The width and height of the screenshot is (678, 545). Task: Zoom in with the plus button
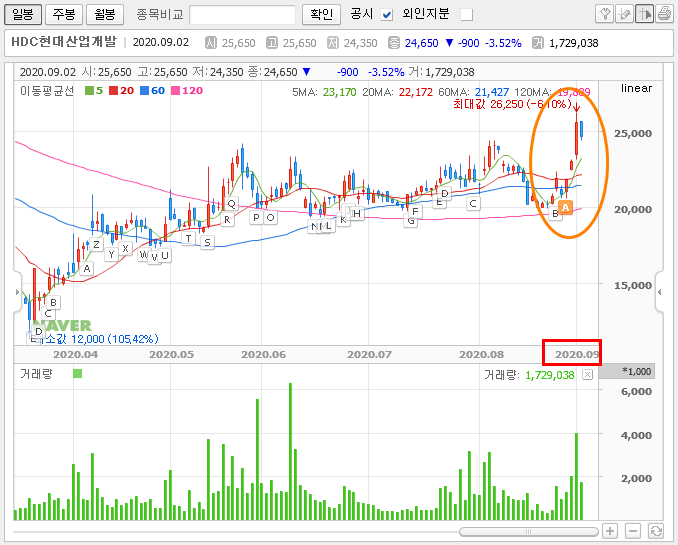pos(610,531)
